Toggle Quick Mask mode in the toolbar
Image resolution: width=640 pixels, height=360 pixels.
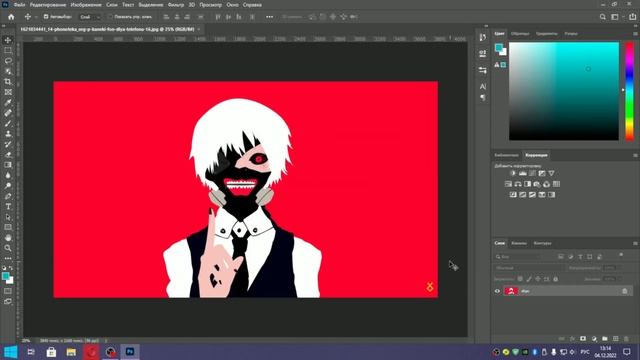8,291
